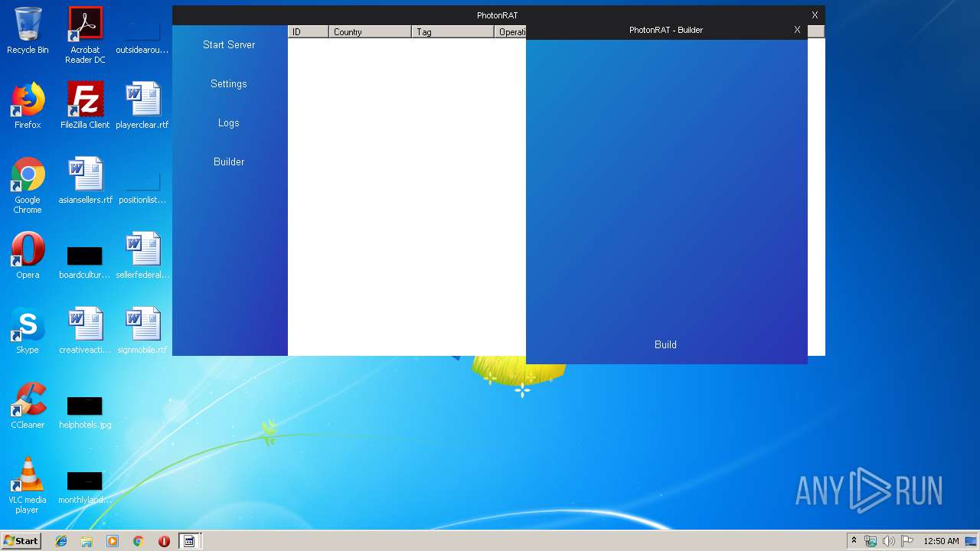The image size is (980, 551).
Task: Open Windows Explorer from taskbar
Action: (87, 541)
